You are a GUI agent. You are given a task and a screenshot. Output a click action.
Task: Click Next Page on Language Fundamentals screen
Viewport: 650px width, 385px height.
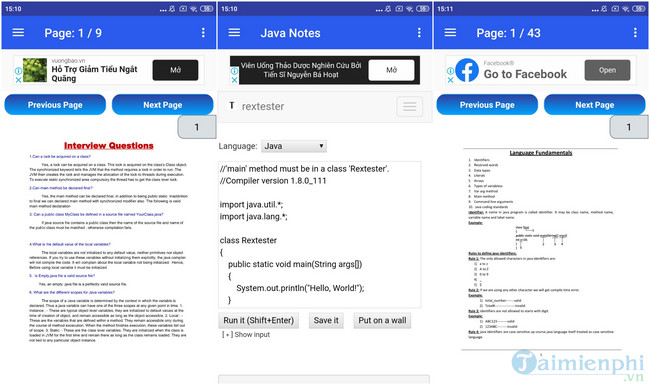click(594, 105)
